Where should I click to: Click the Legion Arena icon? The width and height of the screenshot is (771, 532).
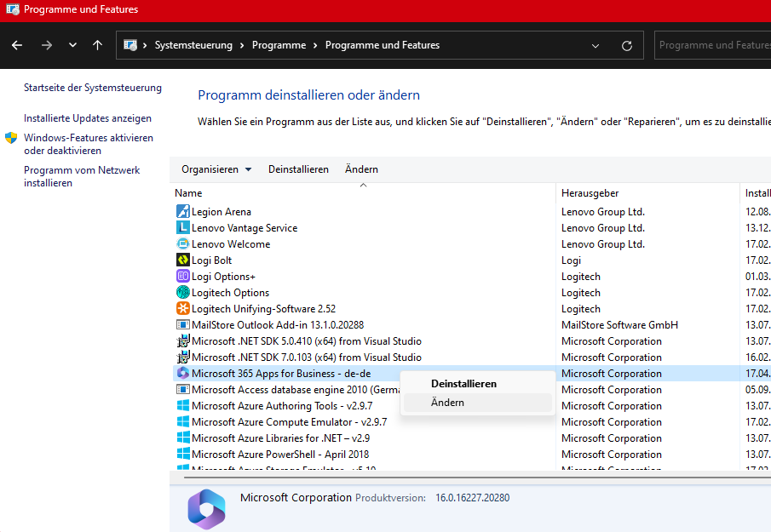(183, 212)
